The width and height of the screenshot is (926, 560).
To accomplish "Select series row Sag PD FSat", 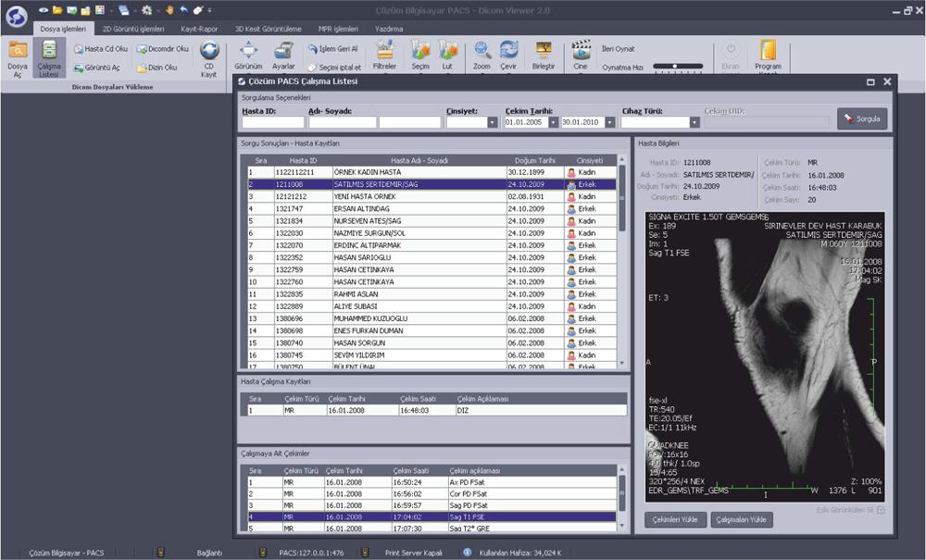I will (x=432, y=505).
